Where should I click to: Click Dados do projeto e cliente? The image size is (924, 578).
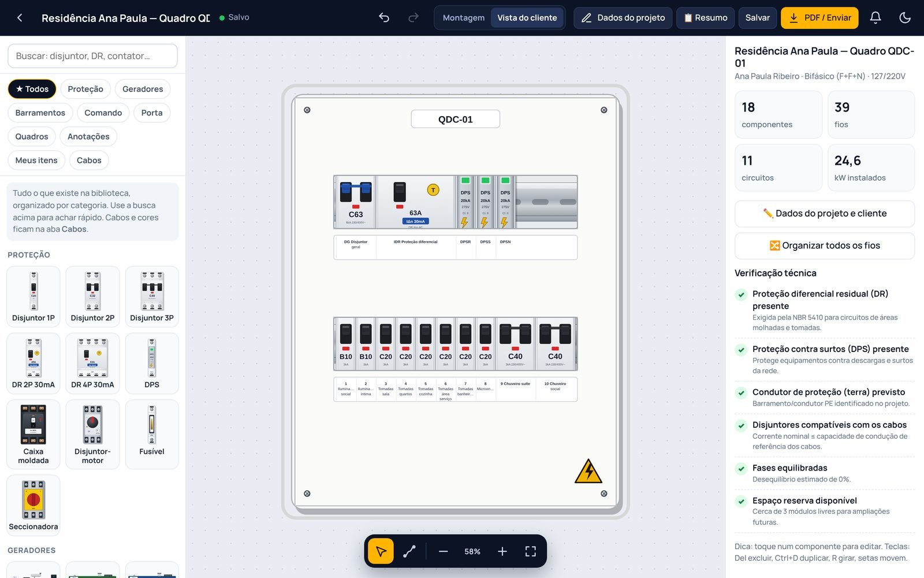(x=825, y=214)
